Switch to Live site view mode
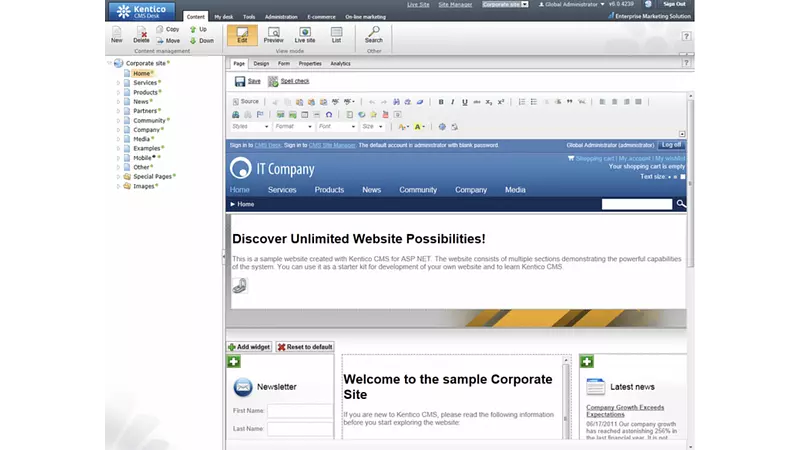Viewport: 800px width, 450px height. pos(305,35)
